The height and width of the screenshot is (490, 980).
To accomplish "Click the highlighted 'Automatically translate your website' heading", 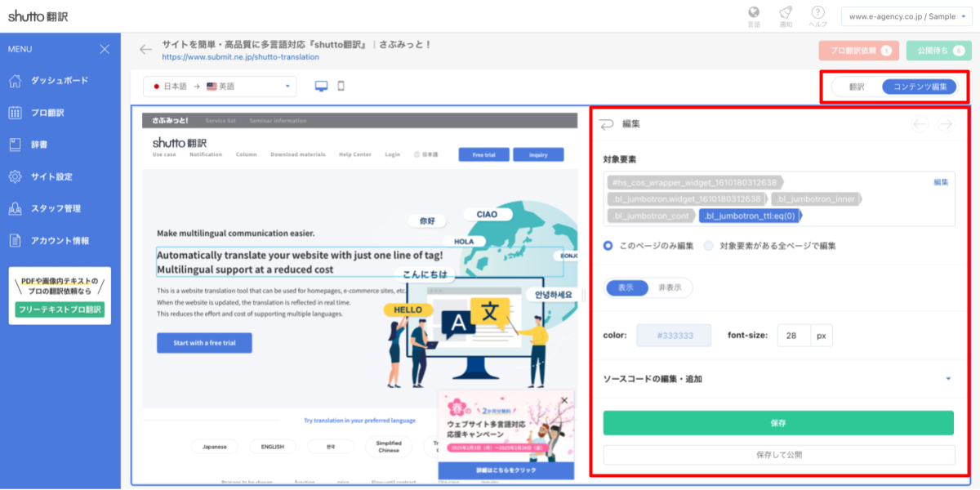I will 359,261.
